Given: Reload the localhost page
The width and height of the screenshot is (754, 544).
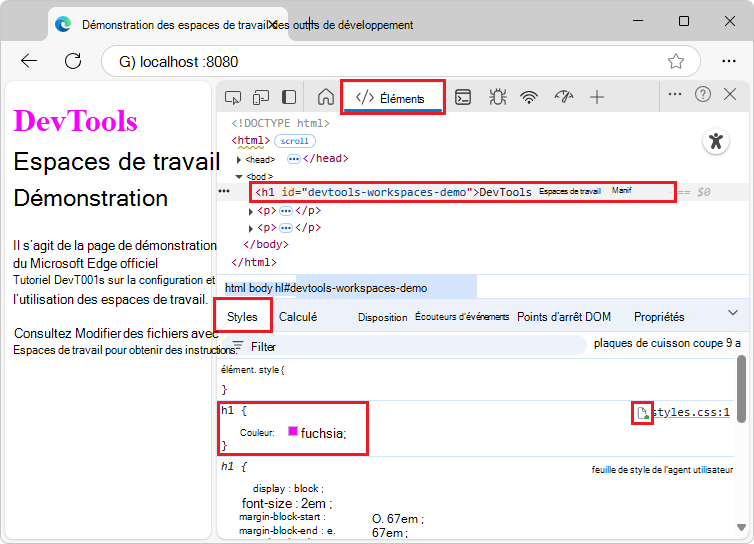Looking at the screenshot, I should tap(73, 61).
